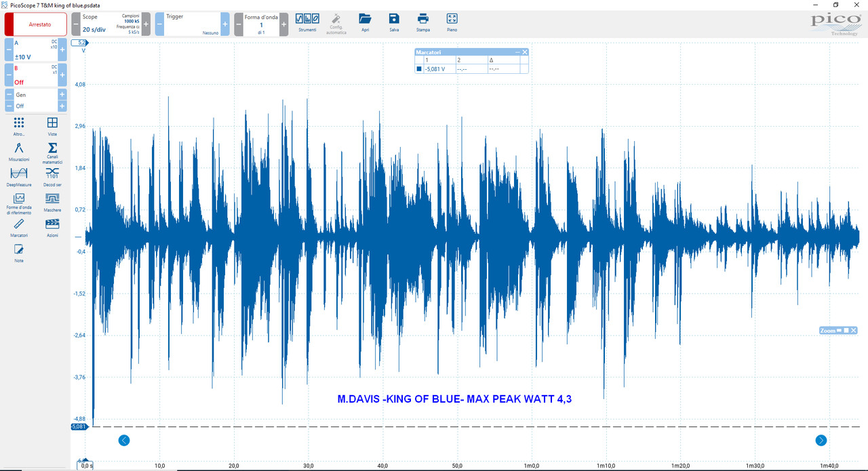Open the Decod ser serial decoding tool
The height and width of the screenshot is (471, 868).
coord(52,177)
